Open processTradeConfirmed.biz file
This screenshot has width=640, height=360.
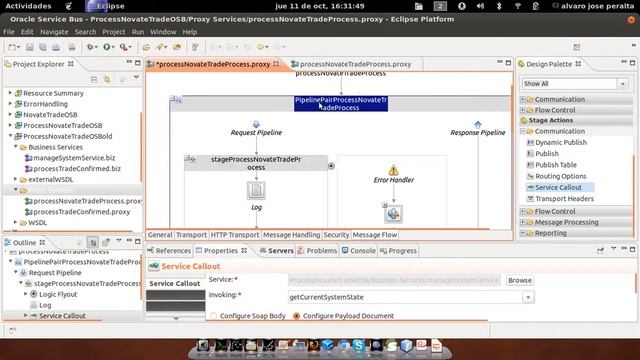click(x=77, y=169)
